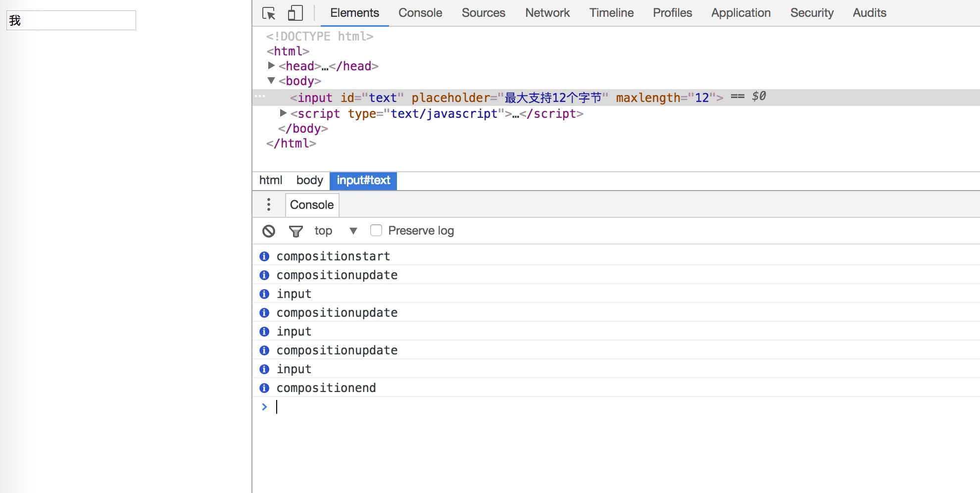Screen dimensions: 980x493
Task: Select body in the breadcrumb bar
Action: pos(309,180)
